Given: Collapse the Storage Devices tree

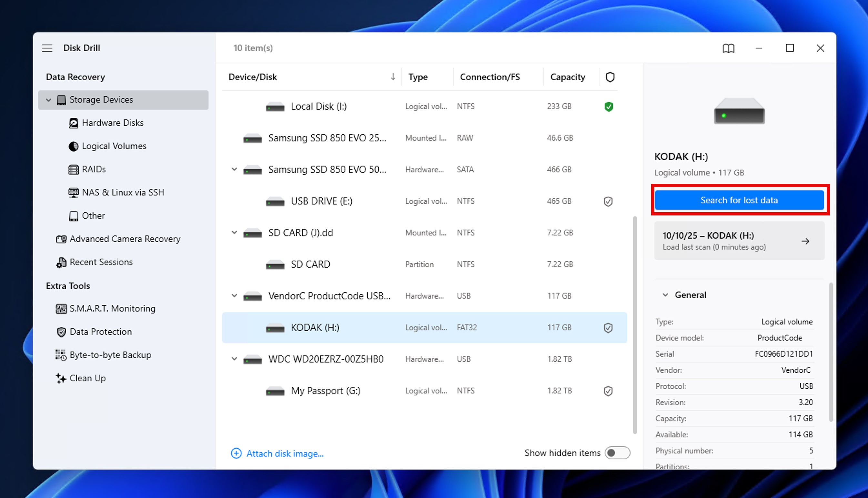Looking at the screenshot, I should pos(49,100).
